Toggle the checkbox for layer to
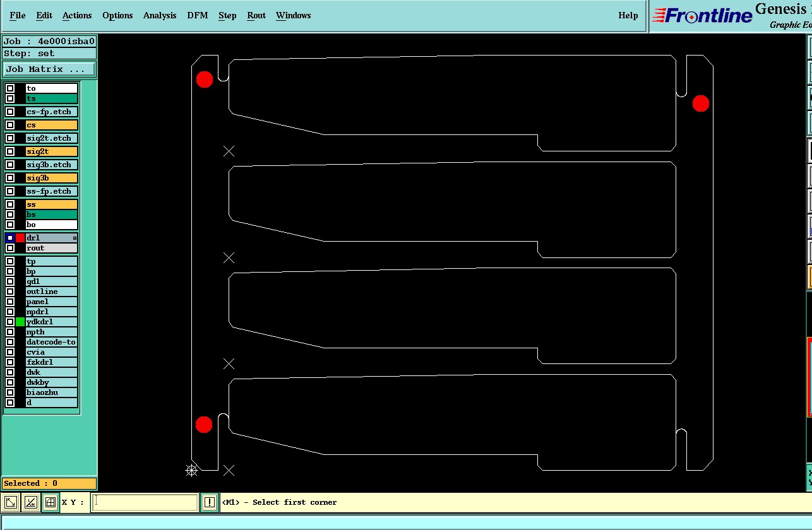This screenshot has height=530, width=812. (x=10, y=88)
